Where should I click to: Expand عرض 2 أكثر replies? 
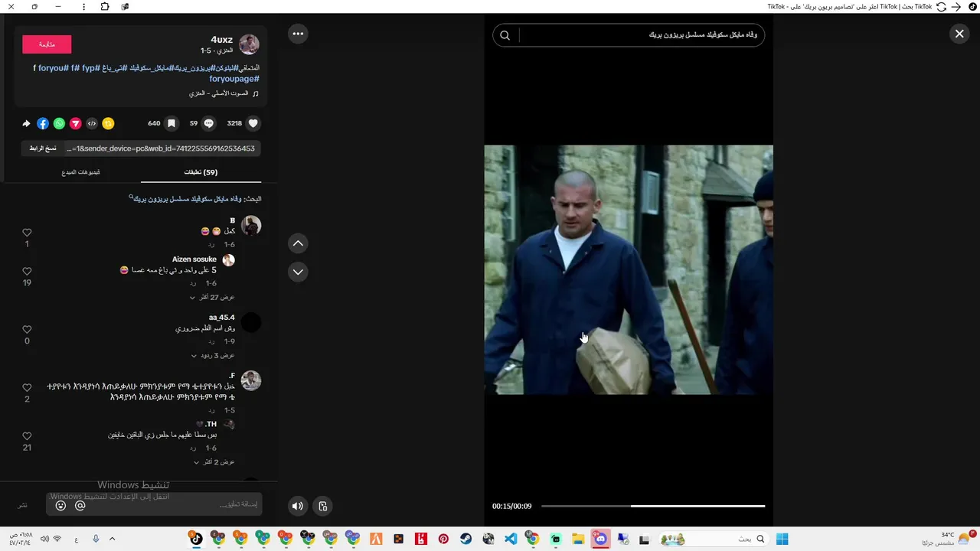click(x=214, y=462)
